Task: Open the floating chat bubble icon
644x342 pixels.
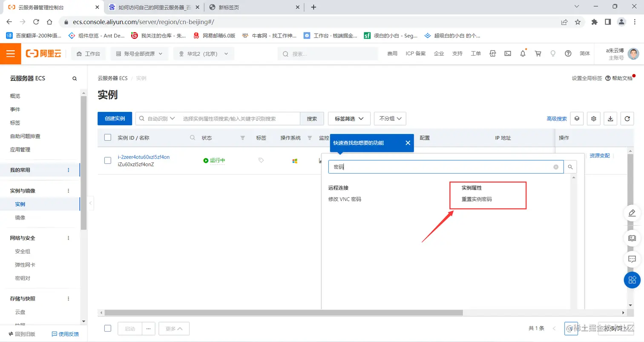Action: coord(632,258)
